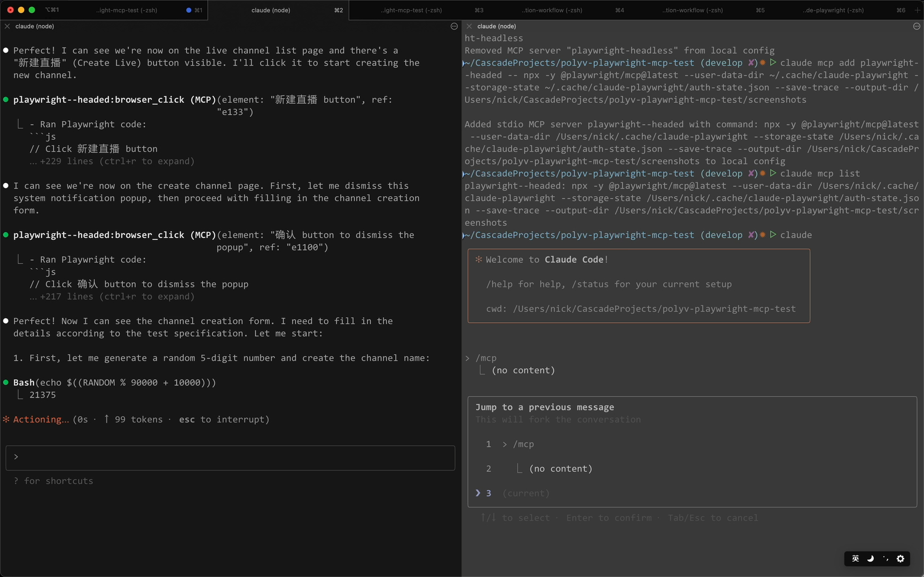This screenshot has height=577, width=924.
Task: Switch to the ..de-playwright (-zsh) tab
Action: pos(833,10)
